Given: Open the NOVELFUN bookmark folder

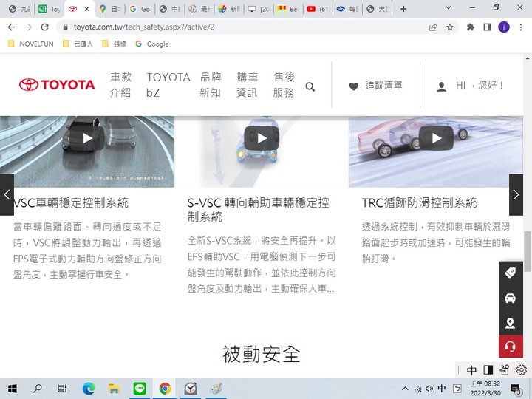Looking at the screenshot, I should 30,44.
